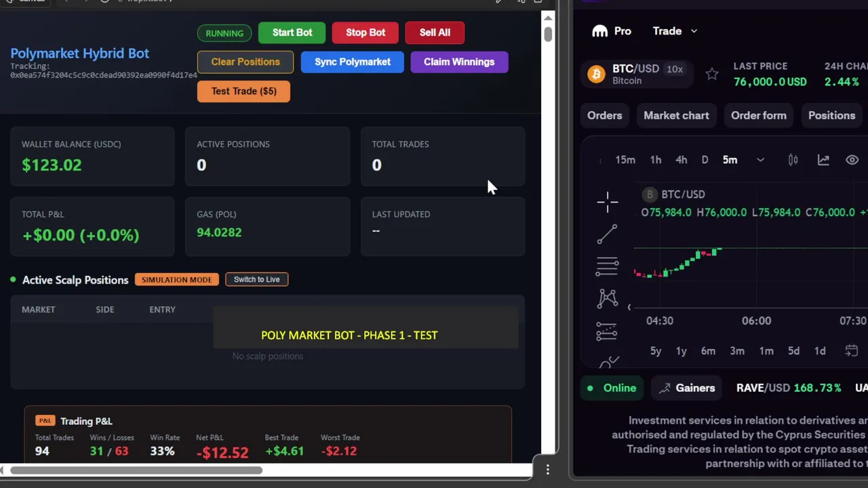Click the RUNNING status indicator
The image size is (868, 488).
click(x=224, y=33)
